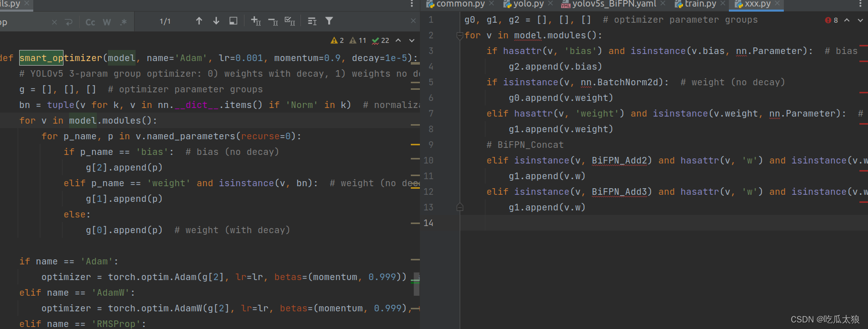Image resolution: width=868 pixels, height=329 pixels.
Task: Toggle search in selection only
Action: (233, 21)
